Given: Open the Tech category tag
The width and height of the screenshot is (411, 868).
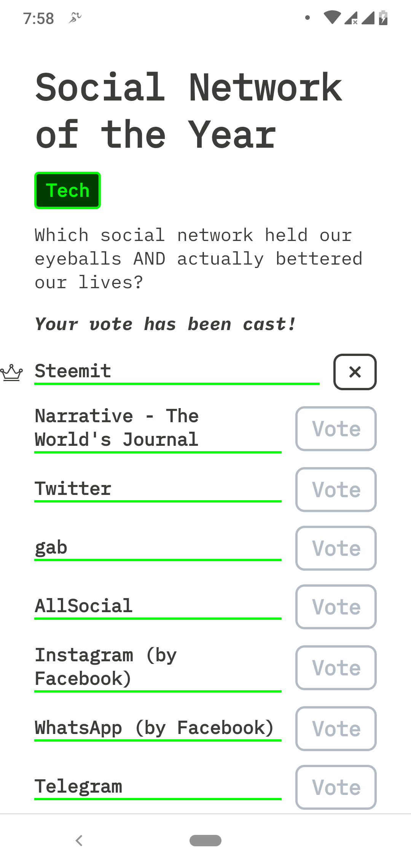Looking at the screenshot, I should point(67,190).
